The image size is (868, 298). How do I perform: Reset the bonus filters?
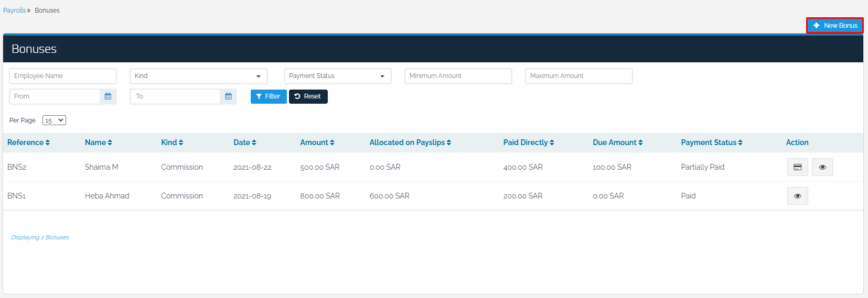tap(308, 96)
